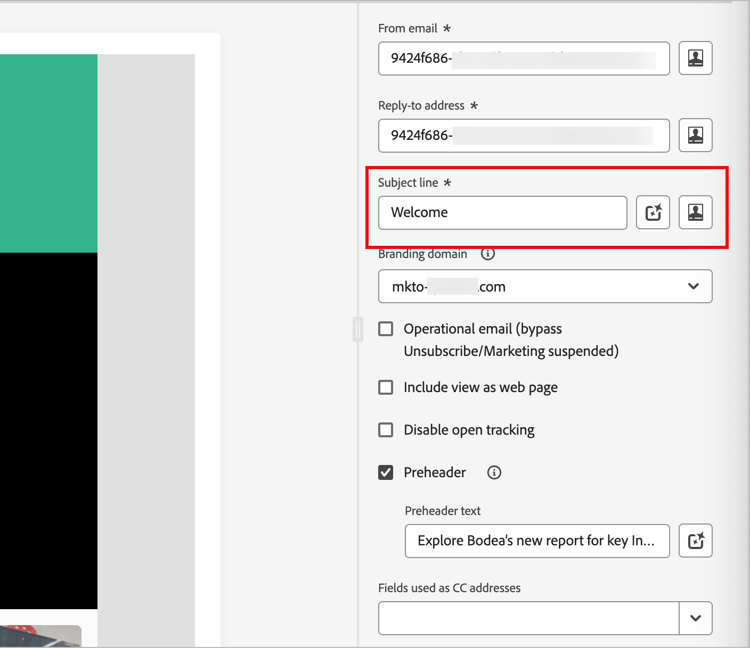Screen dimensions: 750x648
Task: Open personalization for From email field
Action: (695, 58)
